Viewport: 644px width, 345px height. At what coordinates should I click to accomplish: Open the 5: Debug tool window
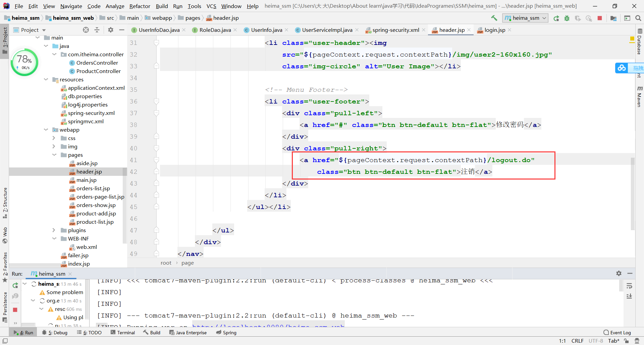click(x=55, y=333)
